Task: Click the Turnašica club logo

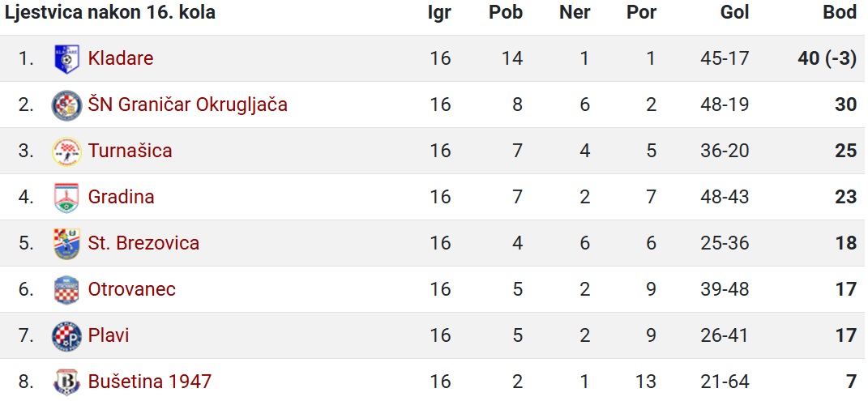Action: 66,151
